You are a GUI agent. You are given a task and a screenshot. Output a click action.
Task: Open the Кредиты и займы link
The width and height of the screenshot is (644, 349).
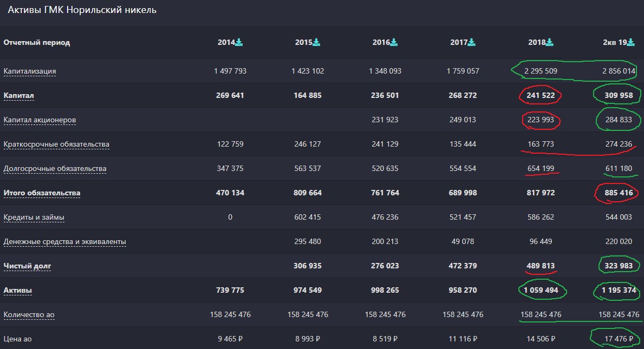(34, 218)
